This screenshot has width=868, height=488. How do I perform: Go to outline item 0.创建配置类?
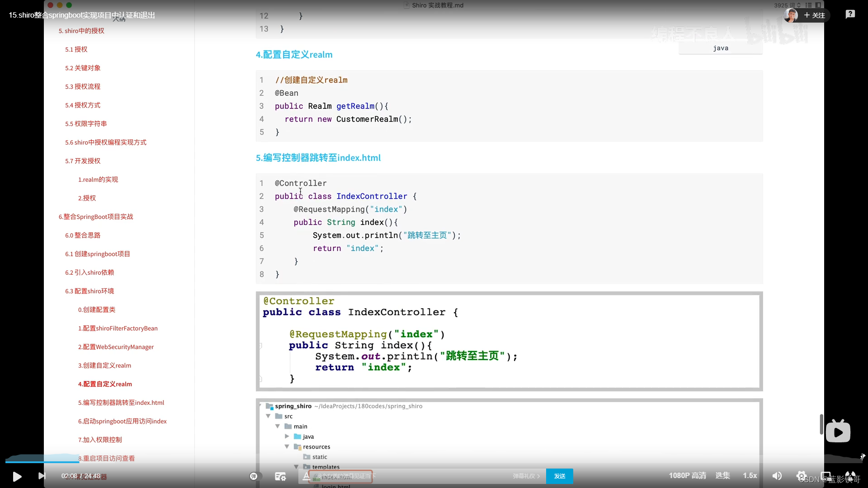point(97,310)
